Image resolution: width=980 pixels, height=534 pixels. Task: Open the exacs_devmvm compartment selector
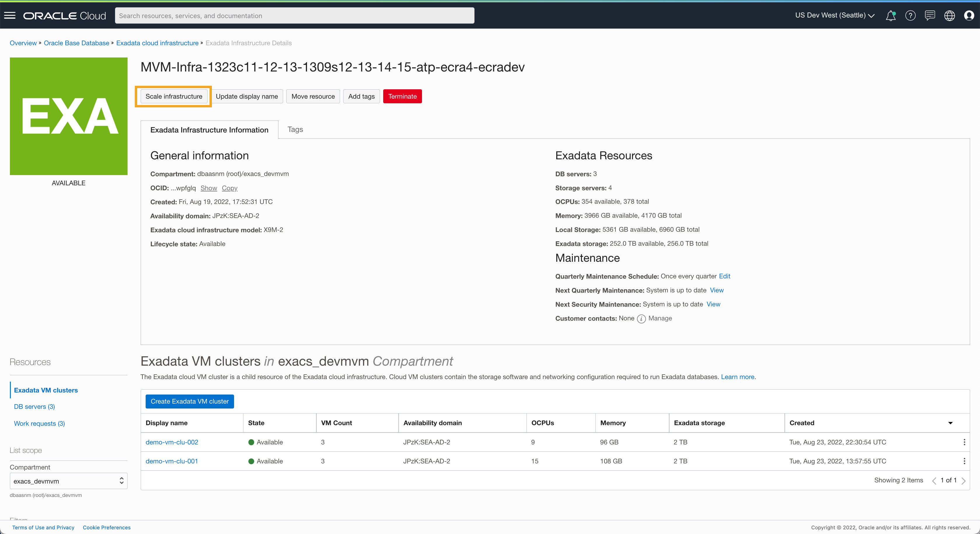69,481
